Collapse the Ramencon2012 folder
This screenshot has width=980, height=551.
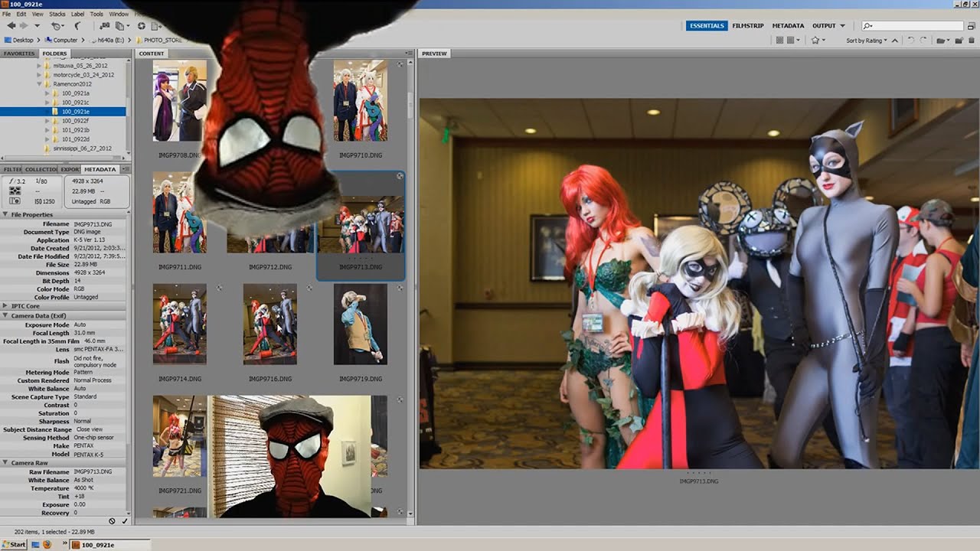click(x=39, y=84)
